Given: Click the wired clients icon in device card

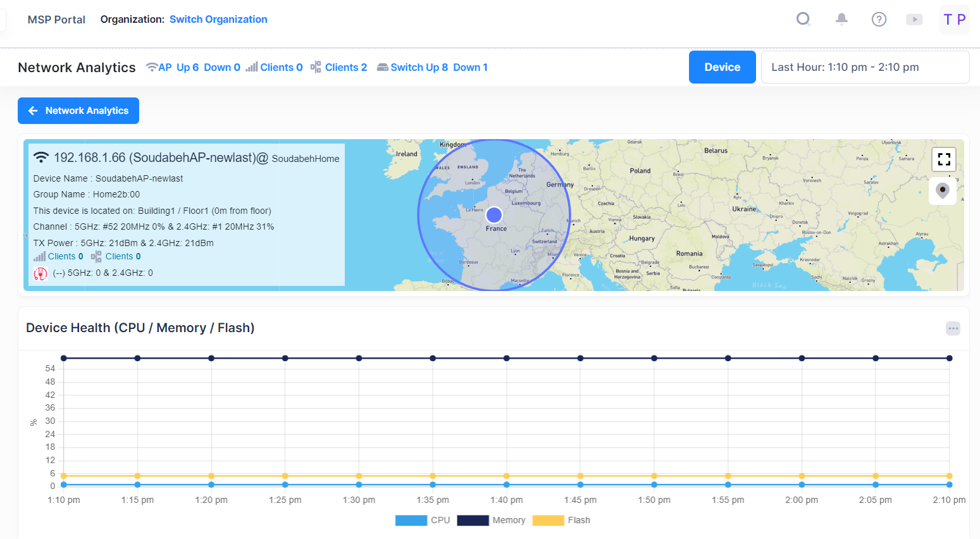Looking at the screenshot, I should point(96,256).
